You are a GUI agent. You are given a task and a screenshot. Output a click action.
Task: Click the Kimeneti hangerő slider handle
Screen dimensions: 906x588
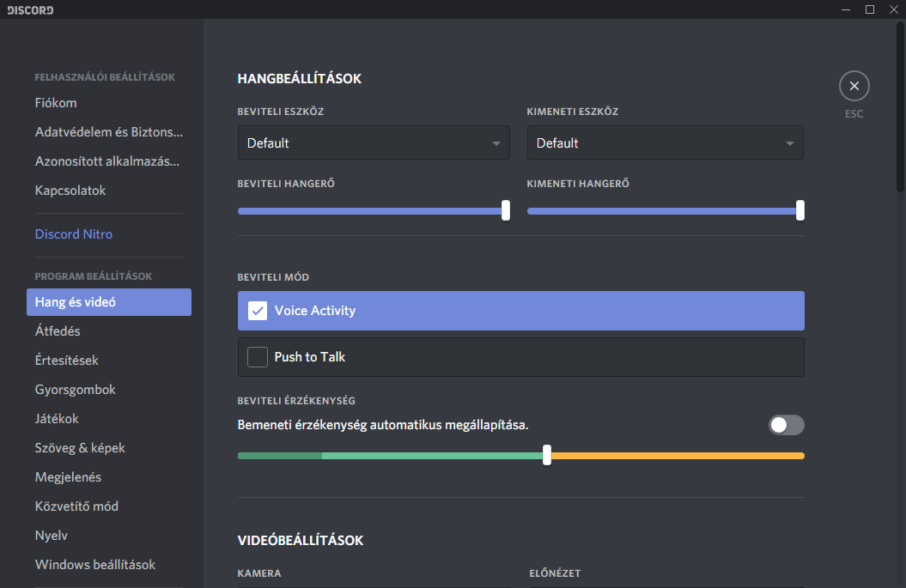point(800,211)
